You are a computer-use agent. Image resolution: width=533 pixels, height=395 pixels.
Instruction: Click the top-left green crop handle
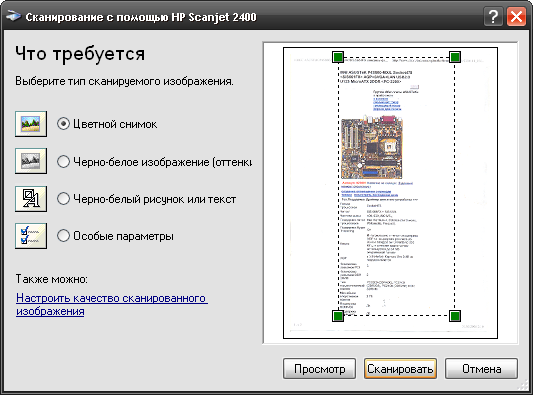pyautogui.click(x=338, y=57)
